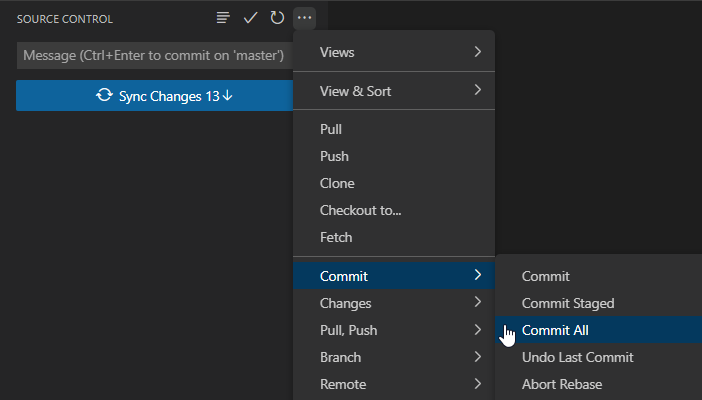This screenshot has width=702, height=400.
Task: Expand the Remote submenu
Action: (x=394, y=384)
